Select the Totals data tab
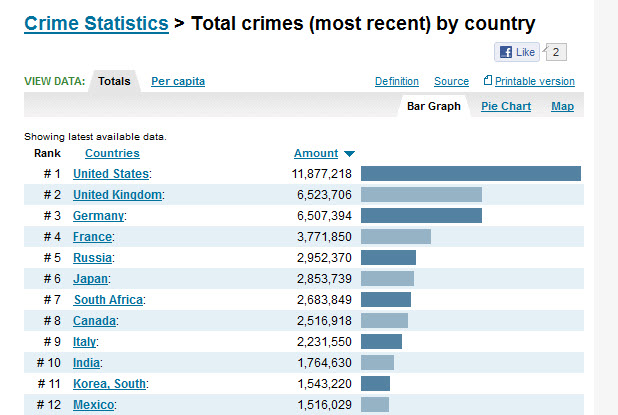This screenshot has width=618, height=415. click(114, 81)
